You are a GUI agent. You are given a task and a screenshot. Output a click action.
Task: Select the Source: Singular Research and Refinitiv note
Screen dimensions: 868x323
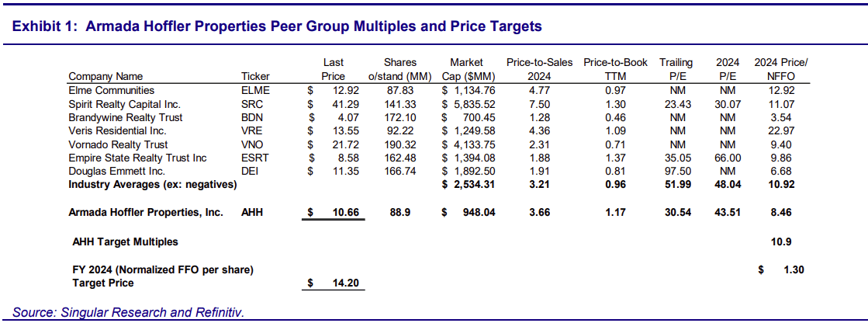[x=128, y=312]
